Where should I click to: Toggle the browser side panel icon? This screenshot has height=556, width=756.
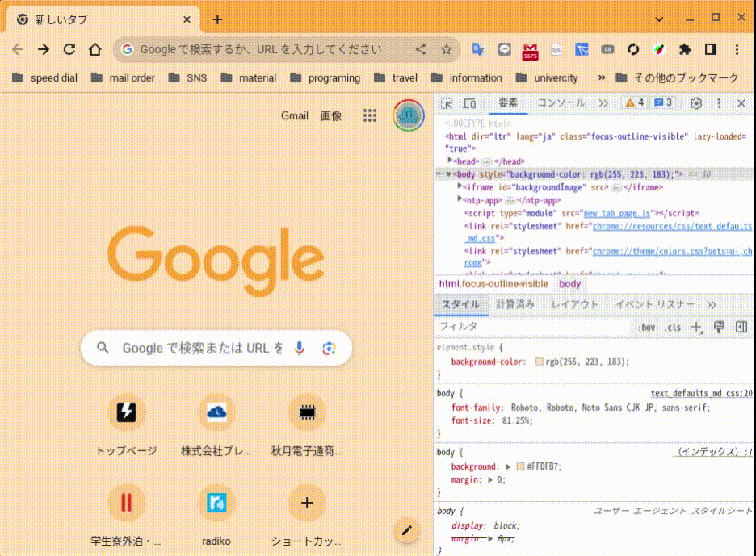coord(711,49)
